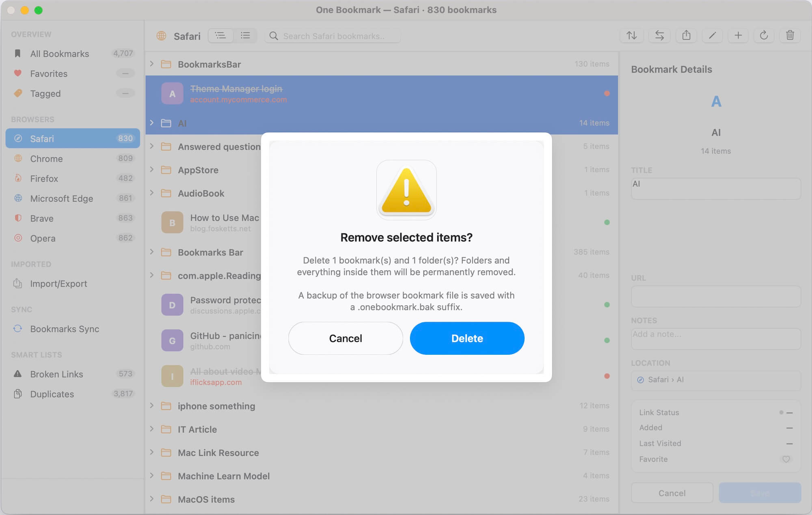Click the Safari globe icon in header
This screenshot has height=515, width=812.
(161, 36)
